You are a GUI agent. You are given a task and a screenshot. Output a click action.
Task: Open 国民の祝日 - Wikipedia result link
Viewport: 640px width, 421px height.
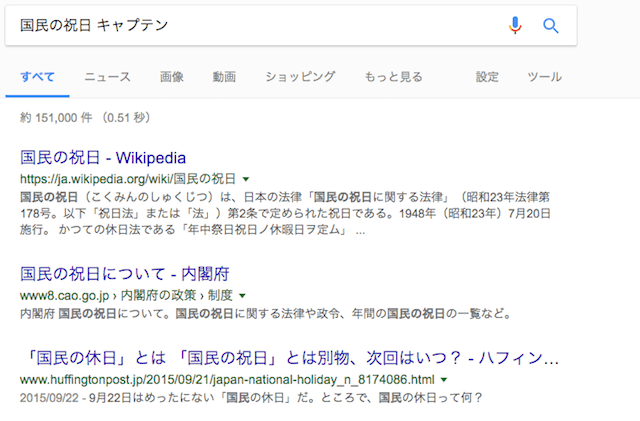[103, 158]
